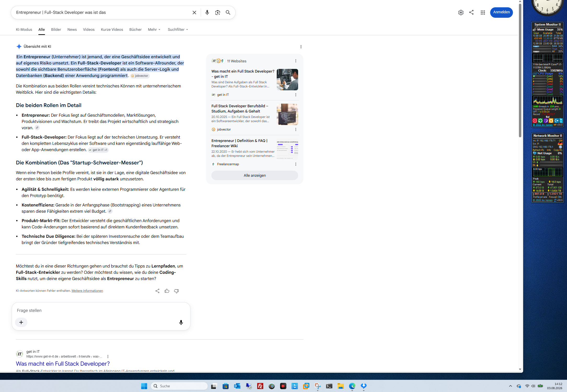Click Refresh IPs in Network Monitor II

point(539,150)
